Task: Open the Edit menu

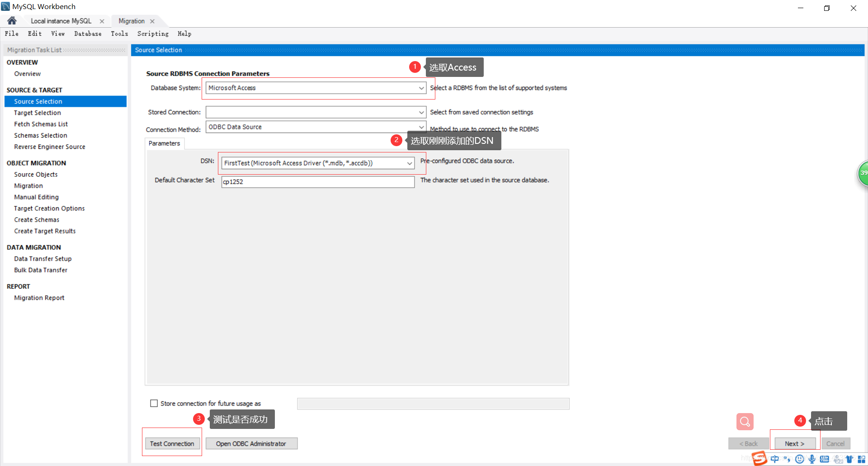Action: tap(35, 33)
